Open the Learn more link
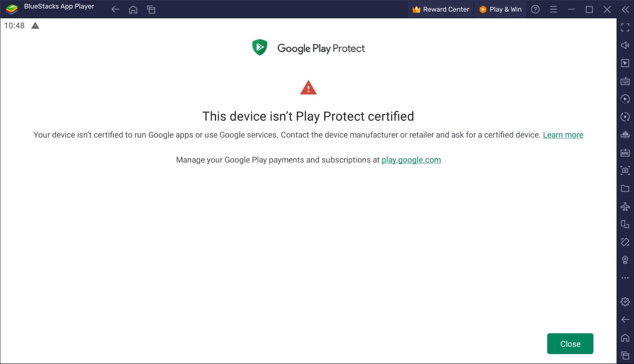The image size is (634, 364). [563, 135]
